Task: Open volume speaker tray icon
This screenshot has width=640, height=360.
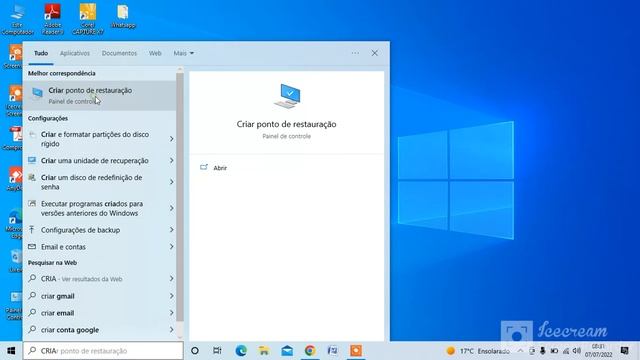Action: tap(577, 351)
